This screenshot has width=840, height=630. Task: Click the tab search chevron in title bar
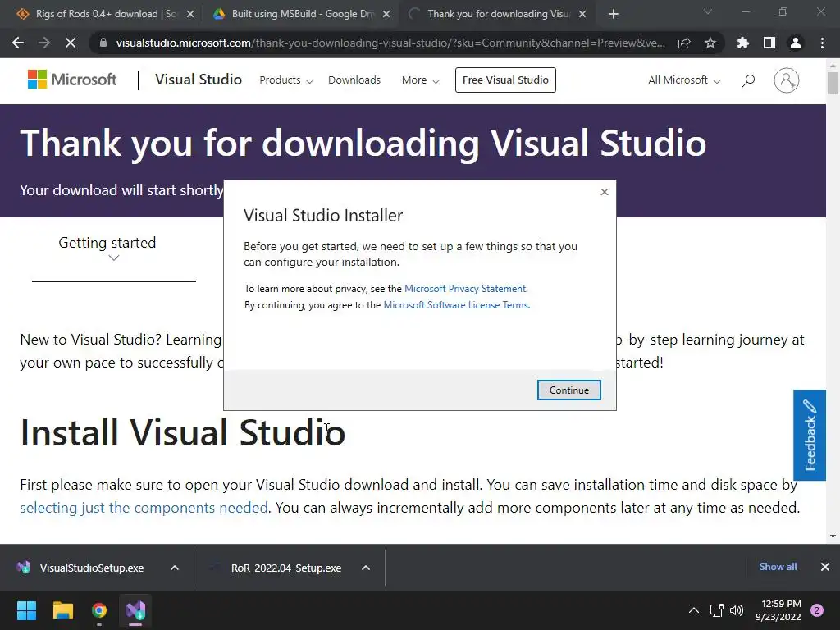[x=708, y=11]
